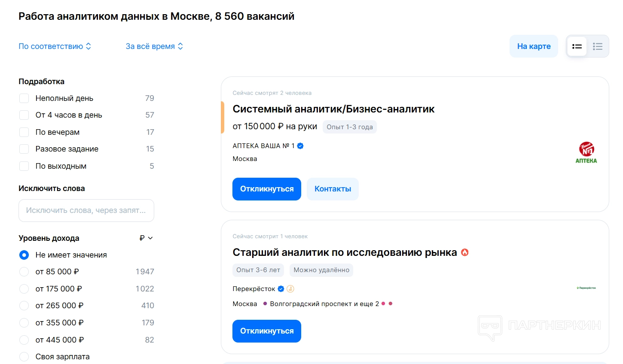
Task: Switch to compact list view icon
Action: click(x=598, y=46)
